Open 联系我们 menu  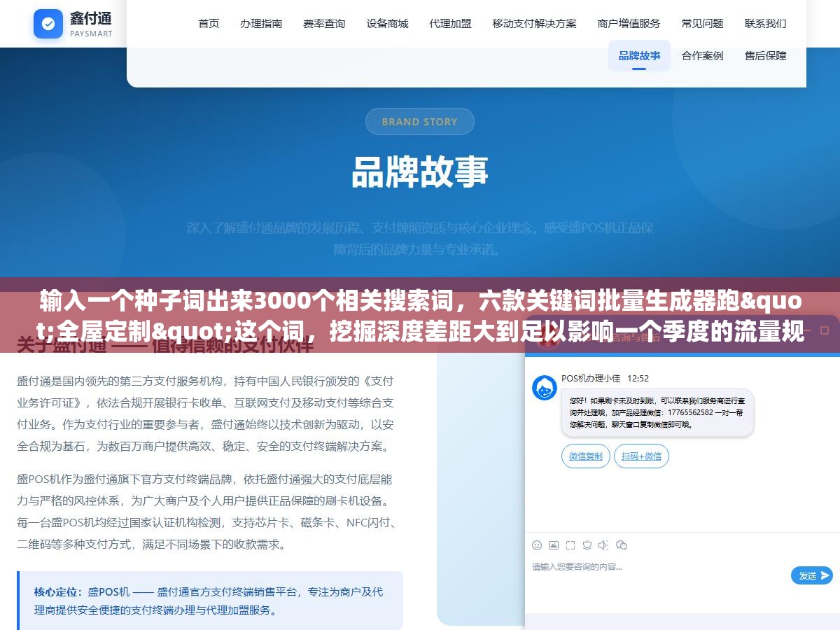(765, 23)
